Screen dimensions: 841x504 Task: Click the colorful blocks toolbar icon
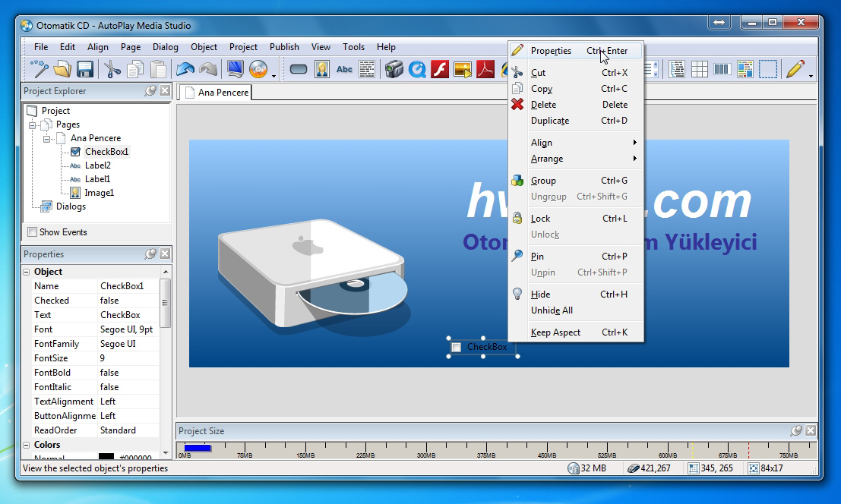[x=745, y=69]
